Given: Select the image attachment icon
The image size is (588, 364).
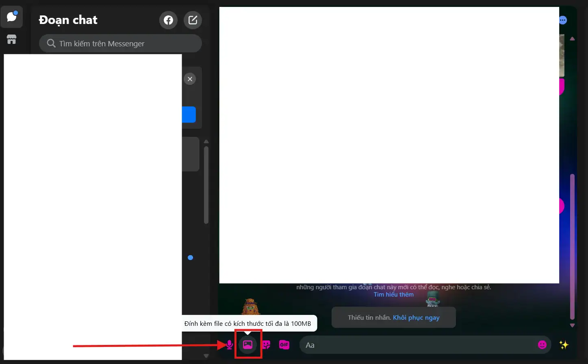Looking at the screenshot, I should 248,344.
